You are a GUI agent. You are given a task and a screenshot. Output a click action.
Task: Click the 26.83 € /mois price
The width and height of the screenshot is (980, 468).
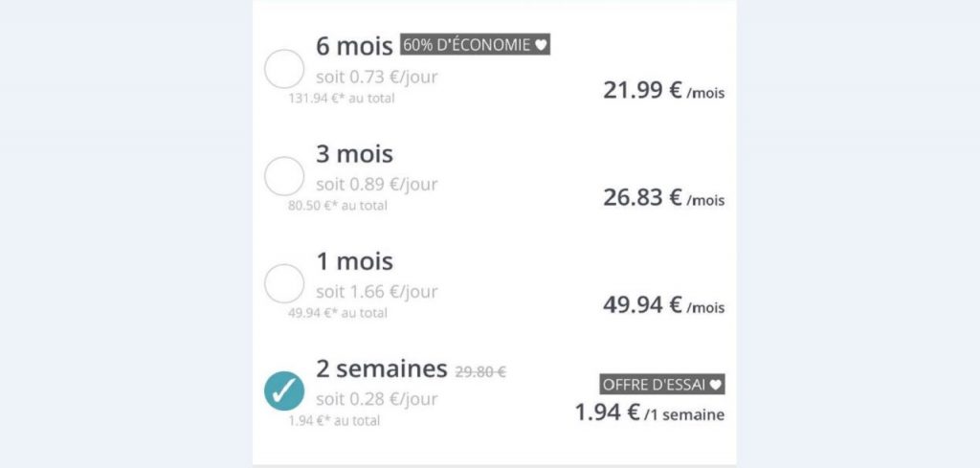coord(663,198)
